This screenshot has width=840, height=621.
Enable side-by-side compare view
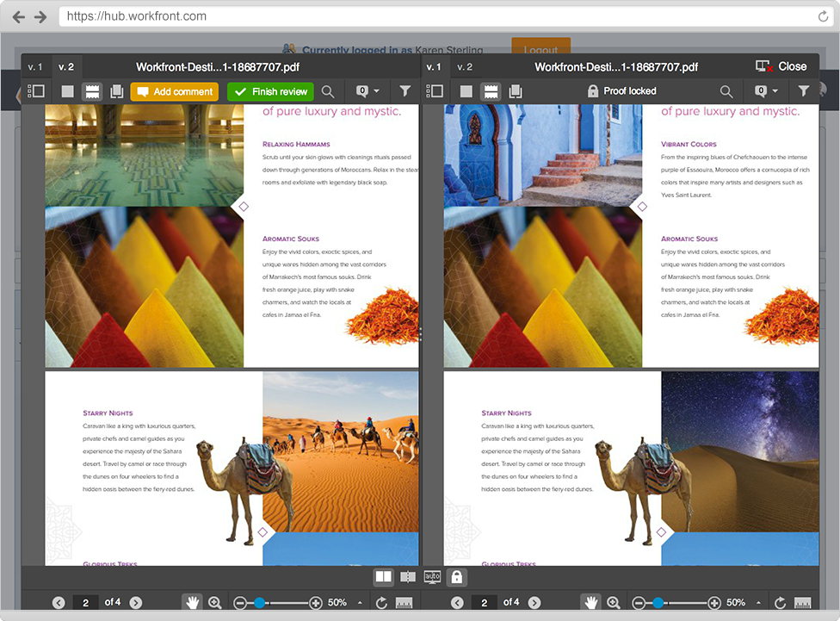pyautogui.click(x=384, y=576)
